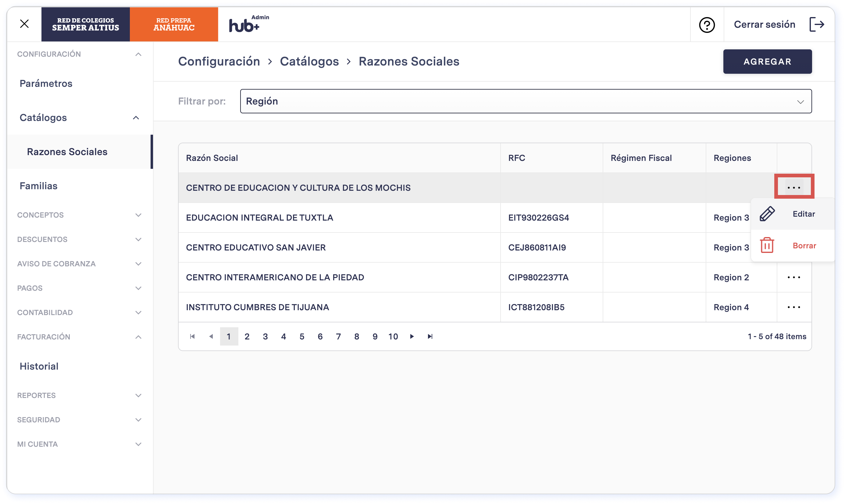Viewport: 845px width, 504px height.
Task: Collapse the Catálogos submenu chevron
Action: tap(136, 118)
